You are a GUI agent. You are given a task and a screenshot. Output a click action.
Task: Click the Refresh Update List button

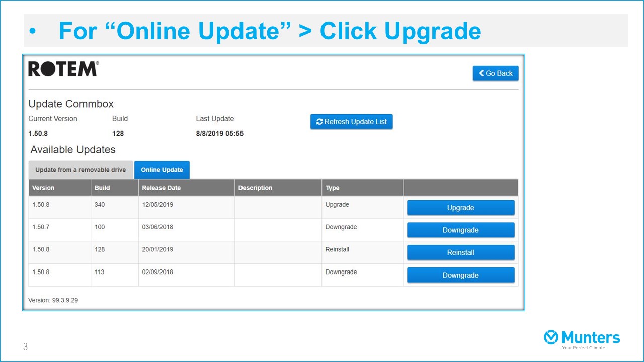click(x=351, y=121)
